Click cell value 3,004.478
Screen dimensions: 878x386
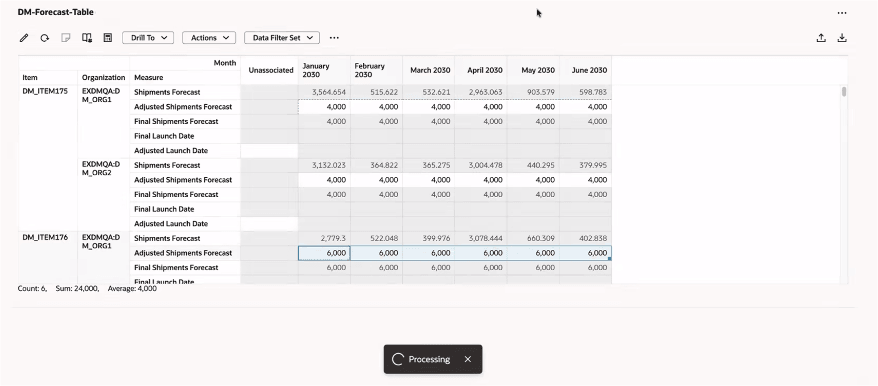pyautogui.click(x=485, y=165)
